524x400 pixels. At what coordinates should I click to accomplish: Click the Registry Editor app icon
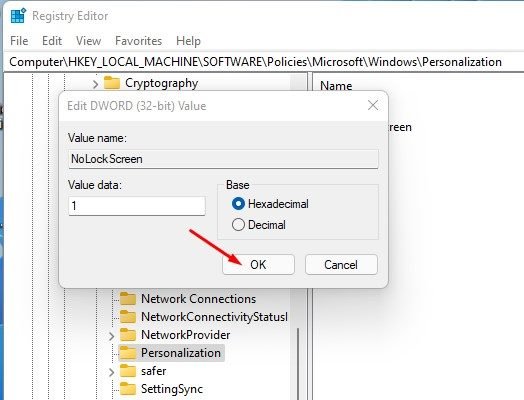click(18, 16)
